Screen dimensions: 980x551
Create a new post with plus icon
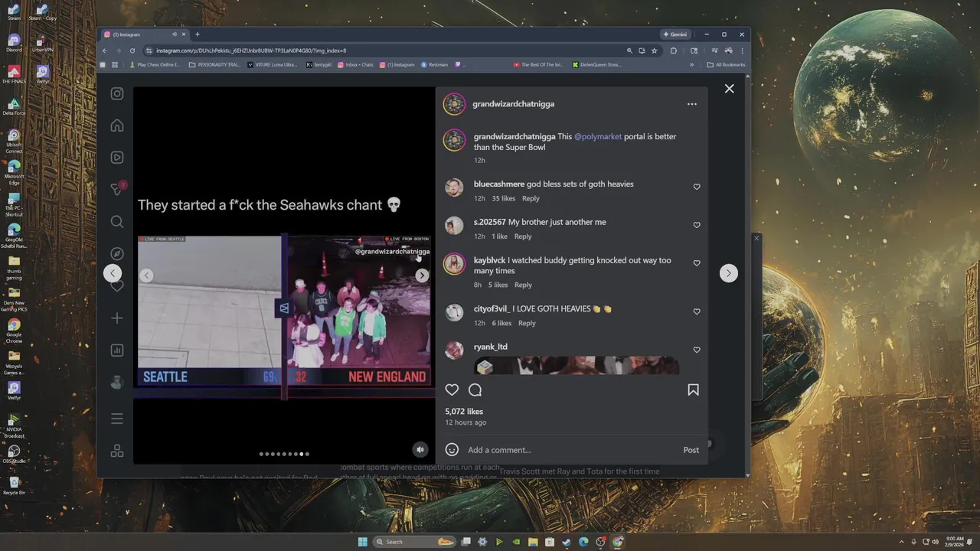coord(117,318)
